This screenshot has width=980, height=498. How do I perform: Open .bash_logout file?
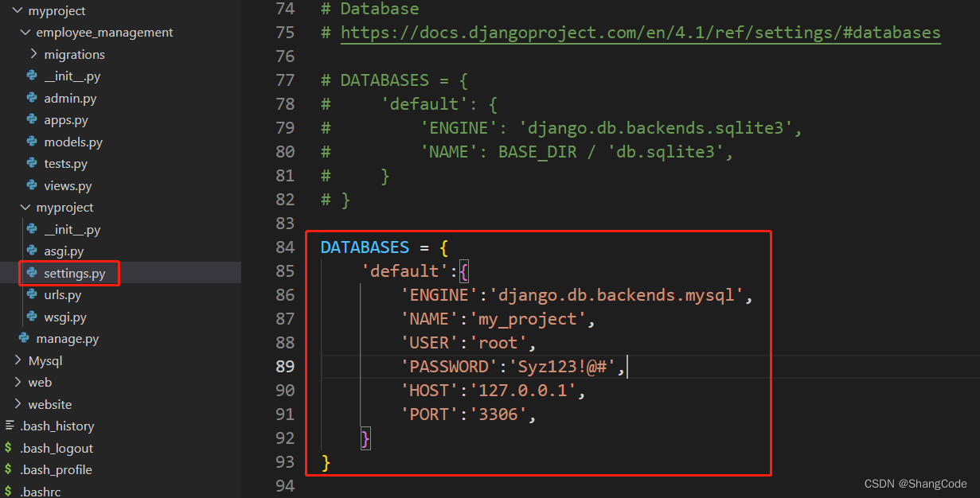click(x=57, y=448)
